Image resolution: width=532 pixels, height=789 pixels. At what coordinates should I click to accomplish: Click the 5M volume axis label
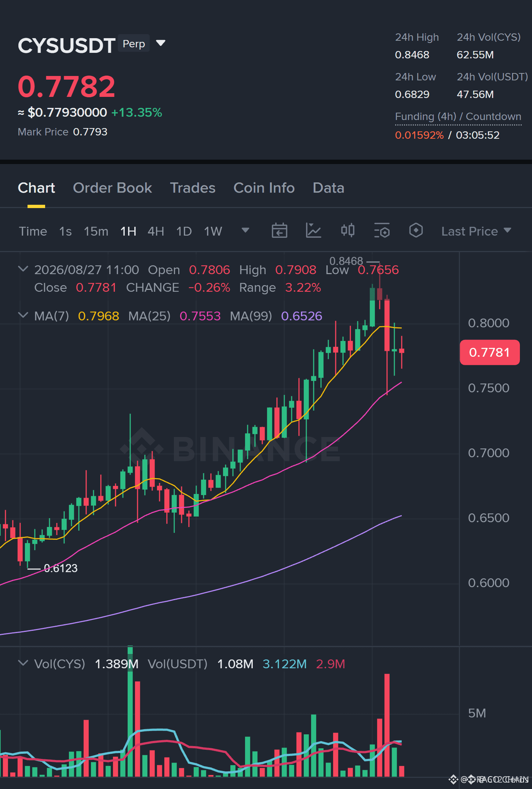[477, 713]
